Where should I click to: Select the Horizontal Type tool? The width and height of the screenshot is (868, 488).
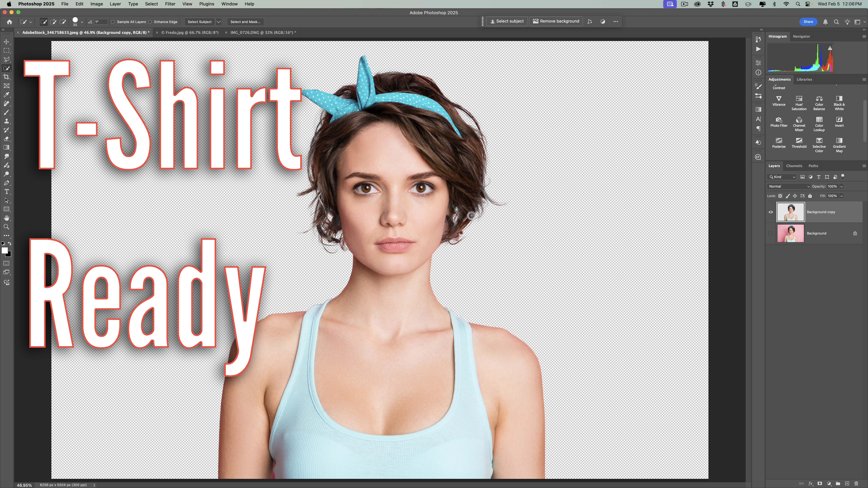6,192
